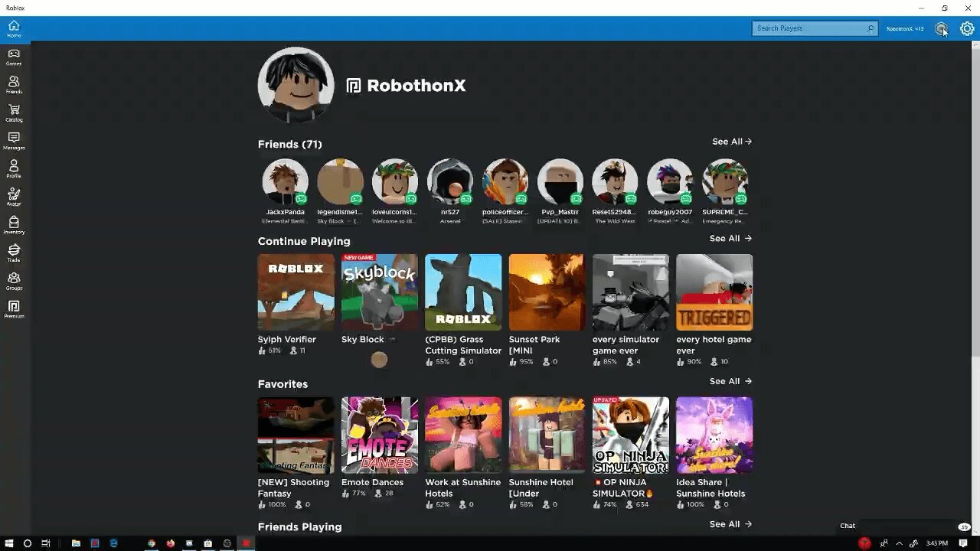The height and width of the screenshot is (551, 980).
Task: Click See All for Continue Playing
Action: 730,239
